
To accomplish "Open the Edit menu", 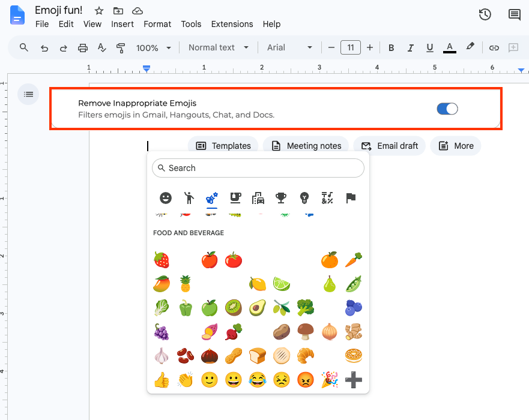I will pos(66,24).
